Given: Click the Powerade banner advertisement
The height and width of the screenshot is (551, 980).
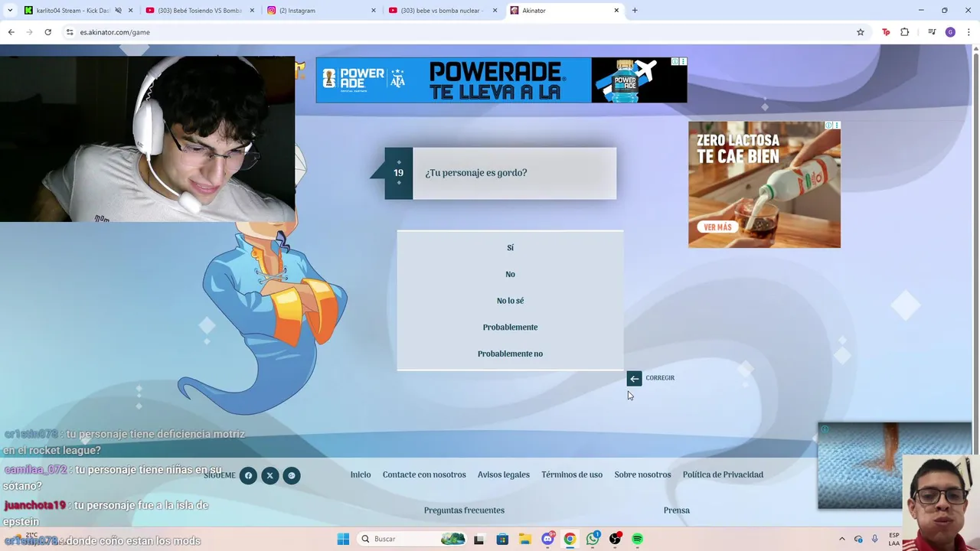Looking at the screenshot, I should 501,80.
